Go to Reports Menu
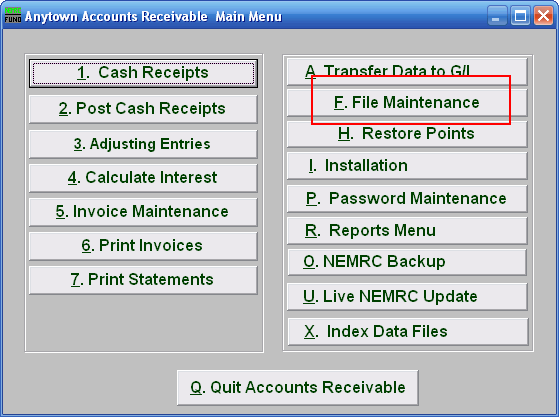The width and height of the screenshot is (559, 417). [x=407, y=231]
